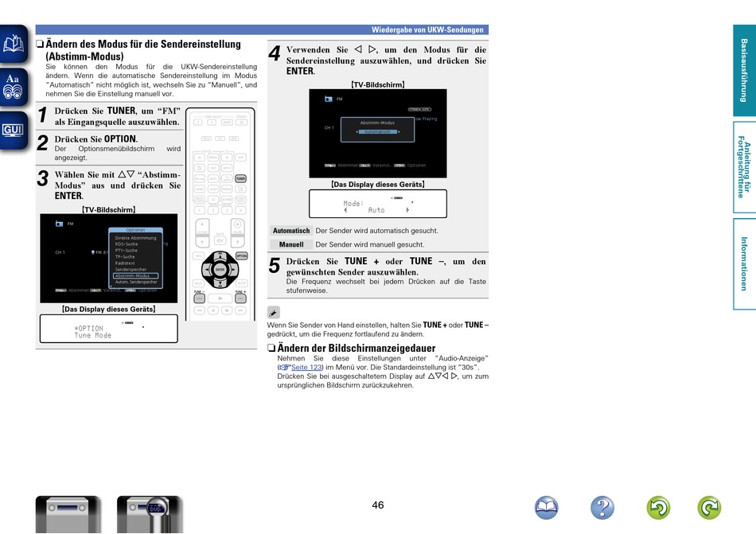This screenshot has height=534, width=756.
Task: Go back with the green counterclockwise arrow
Action: (x=658, y=508)
